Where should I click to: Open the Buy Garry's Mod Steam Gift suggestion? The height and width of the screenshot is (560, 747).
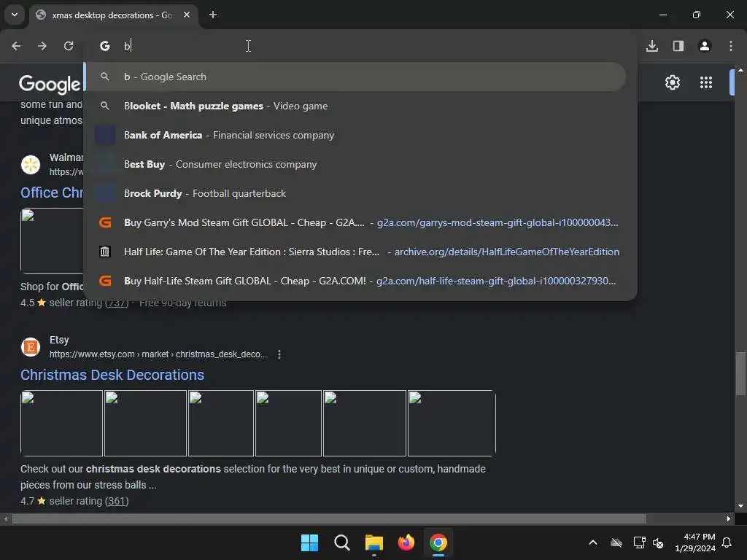click(x=355, y=222)
